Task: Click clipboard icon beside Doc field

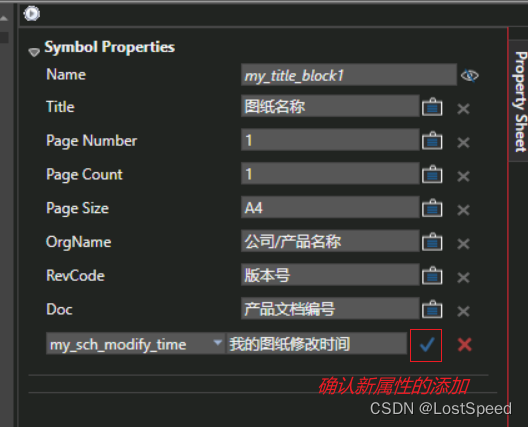Action: (x=432, y=309)
